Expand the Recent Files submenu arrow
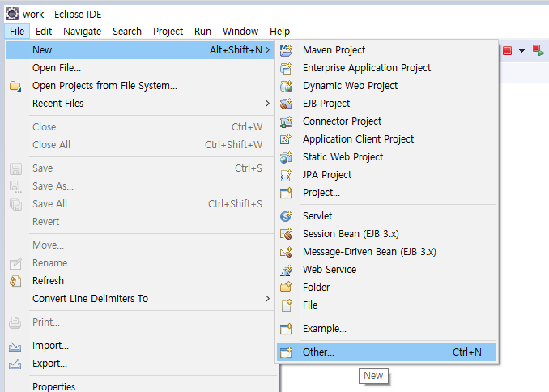This screenshot has width=549, height=392. 268,104
